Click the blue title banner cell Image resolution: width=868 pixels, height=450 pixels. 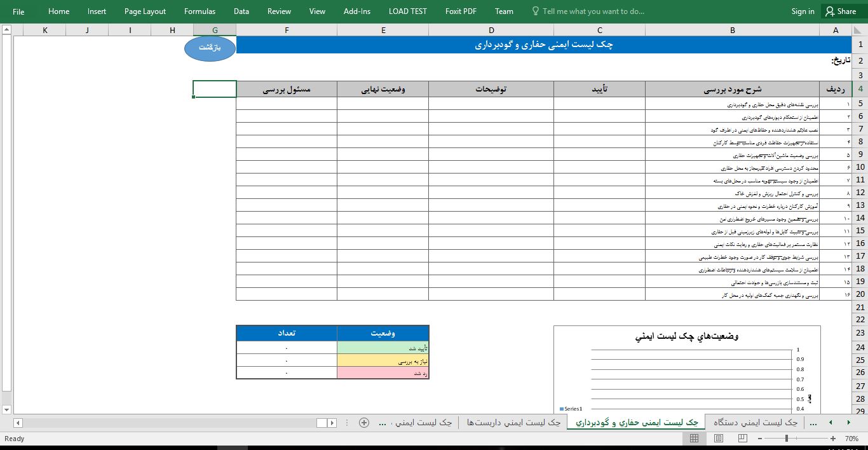pyautogui.click(x=543, y=45)
